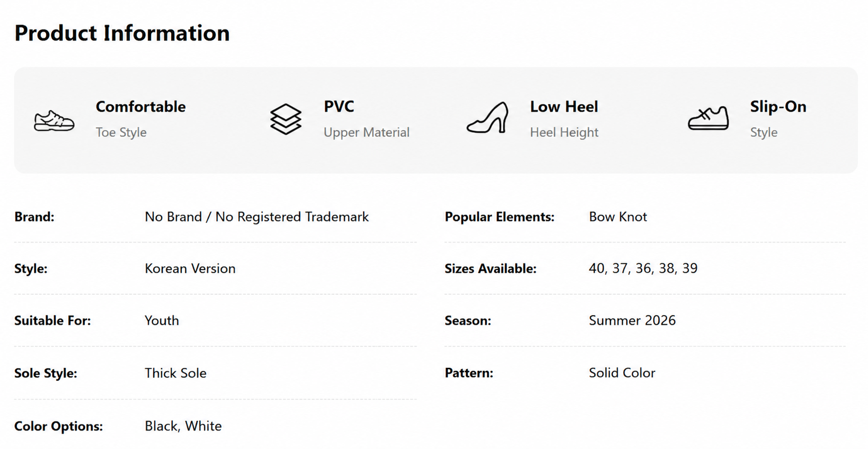
Task: Click the Upper Material caption text
Action: pyautogui.click(x=366, y=132)
